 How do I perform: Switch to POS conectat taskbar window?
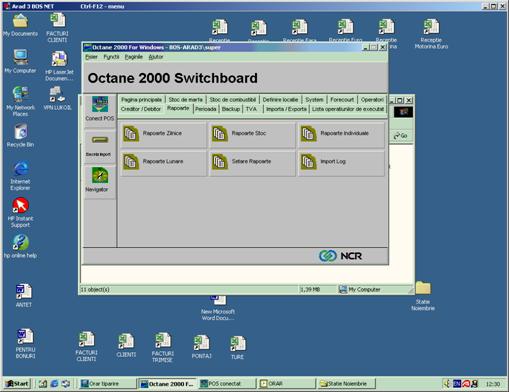tap(227, 384)
